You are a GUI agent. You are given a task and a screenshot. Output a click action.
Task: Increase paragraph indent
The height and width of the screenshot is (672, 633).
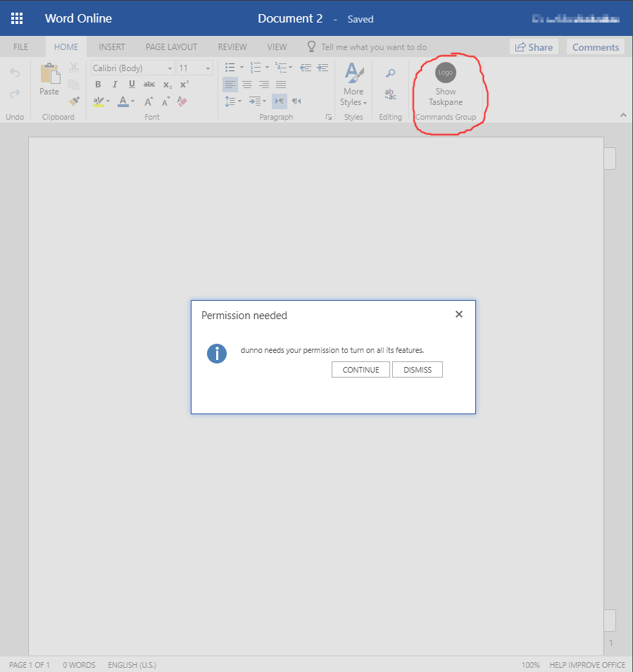point(322,68)
